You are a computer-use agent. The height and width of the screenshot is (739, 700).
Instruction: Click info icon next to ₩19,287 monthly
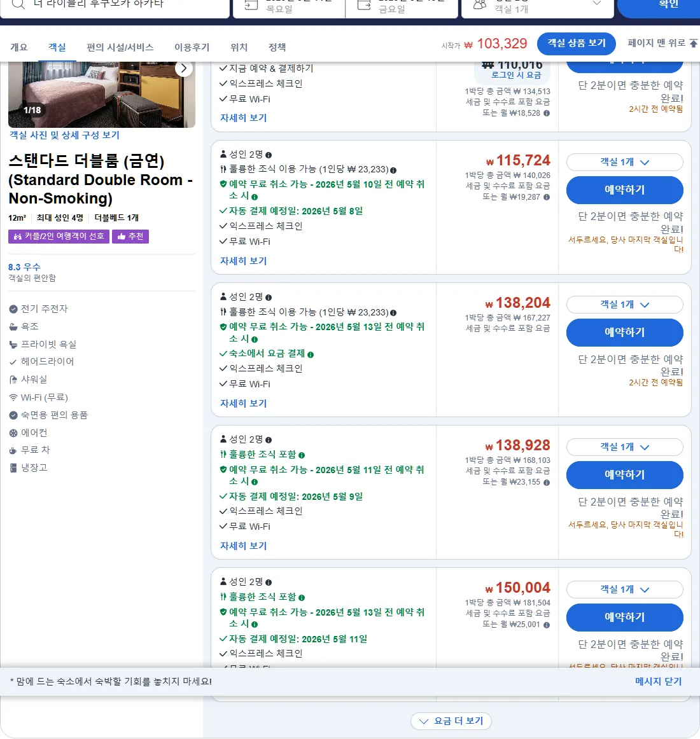pyautogui.click(x=546, y=197)
